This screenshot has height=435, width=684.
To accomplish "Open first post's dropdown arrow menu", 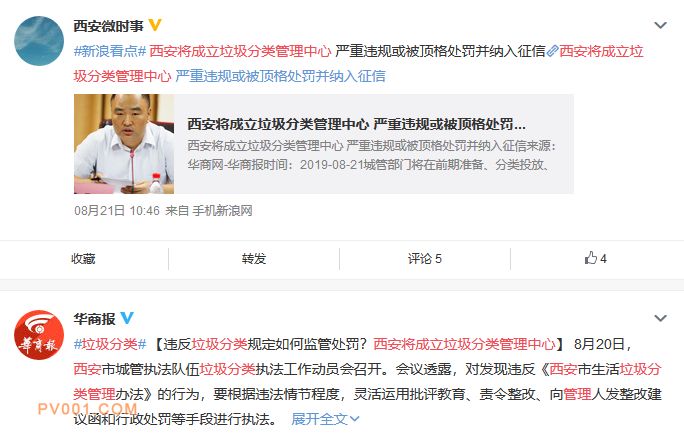I will [x=660, y=25].
